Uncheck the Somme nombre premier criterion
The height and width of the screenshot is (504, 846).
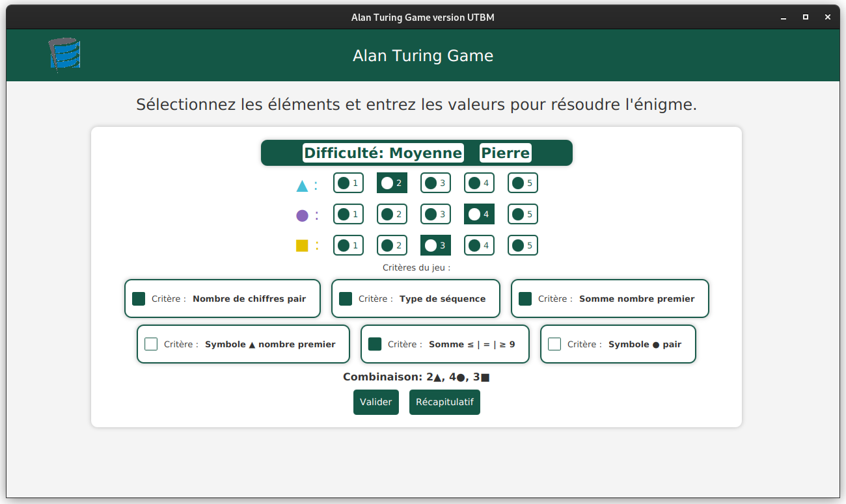coord(525,298)
